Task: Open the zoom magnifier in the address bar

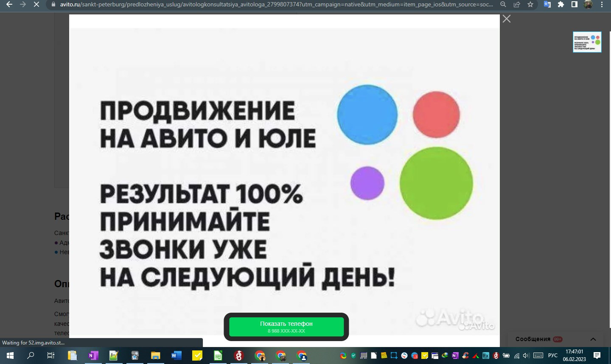Action: click(x=503, y=4)
